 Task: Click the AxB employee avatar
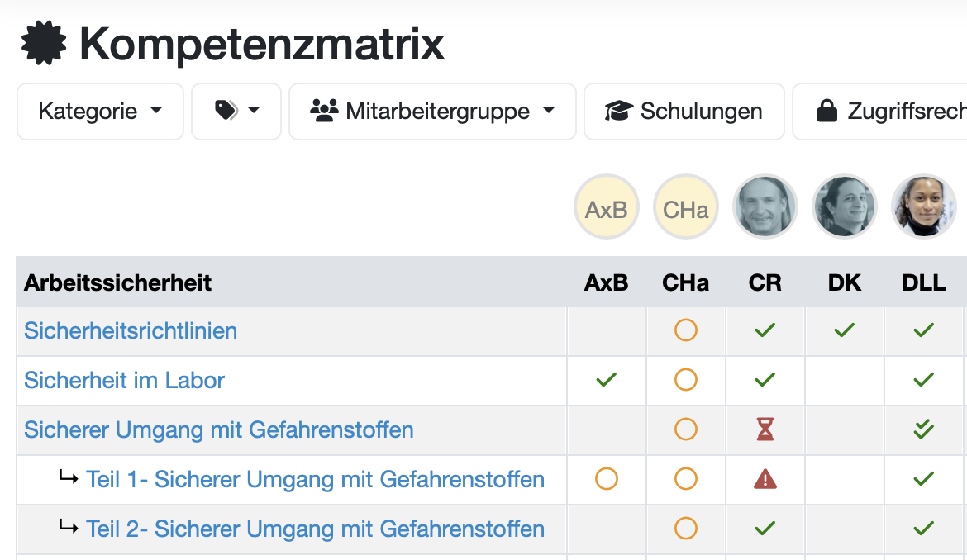tap(607, 206)
